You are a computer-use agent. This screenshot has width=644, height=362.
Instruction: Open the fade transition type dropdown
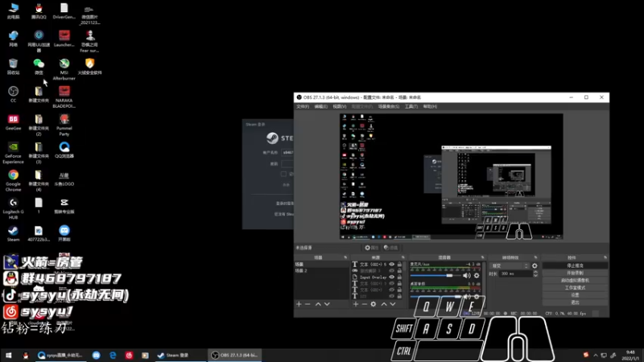tap(510, 266)
